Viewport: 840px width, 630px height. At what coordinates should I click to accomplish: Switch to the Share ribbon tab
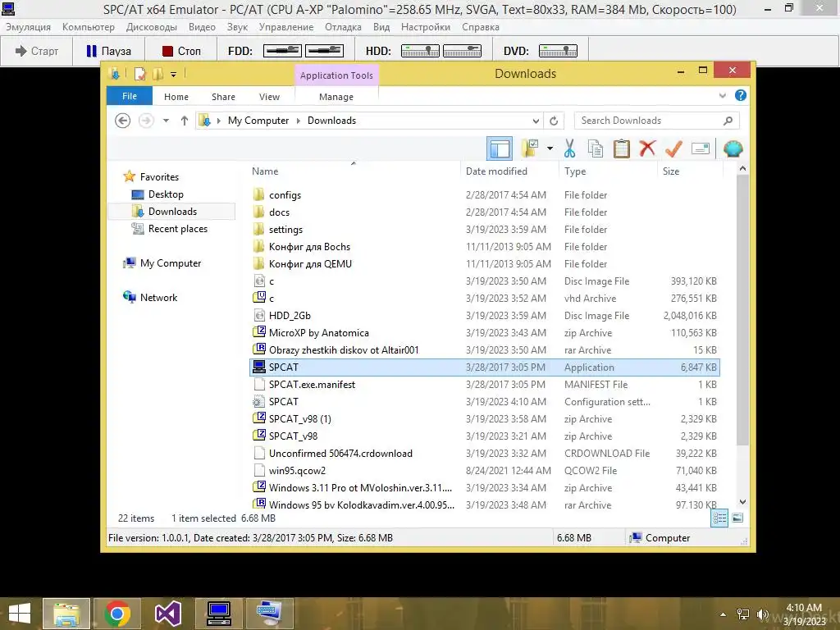point(223,97)
